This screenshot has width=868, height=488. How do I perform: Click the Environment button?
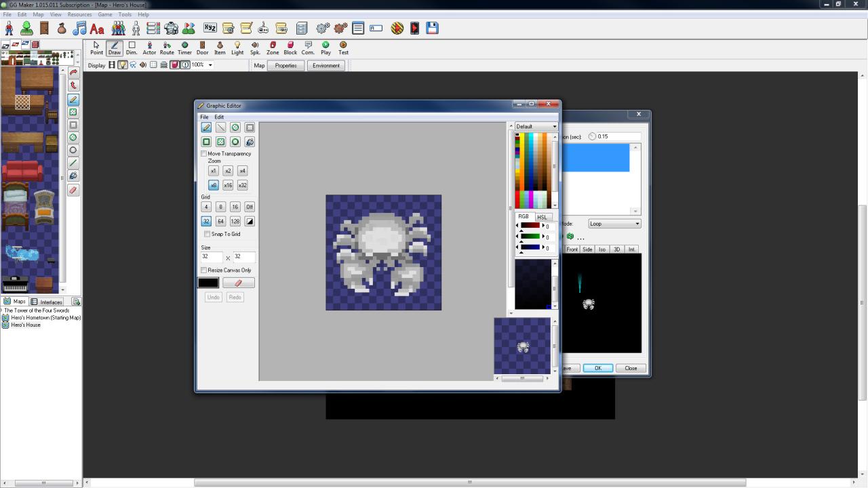(326, 66)
